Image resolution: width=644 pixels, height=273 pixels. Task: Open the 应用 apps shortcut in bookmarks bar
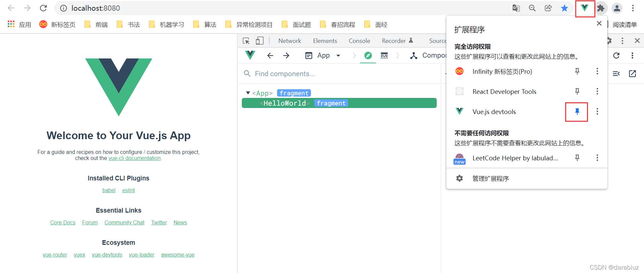point(19,24)
